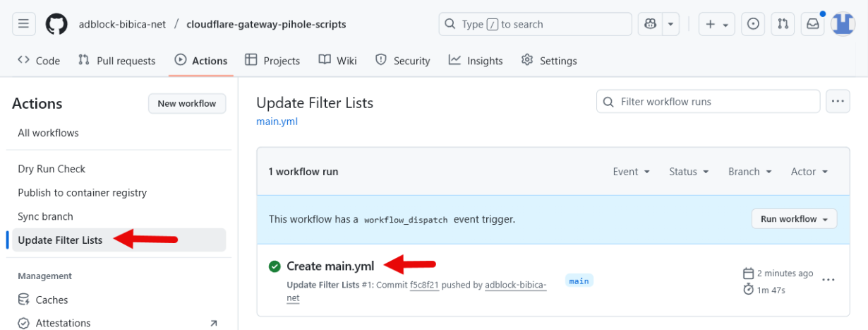
Task: Open the pull requests icon in header
Action: coord(783,24)
